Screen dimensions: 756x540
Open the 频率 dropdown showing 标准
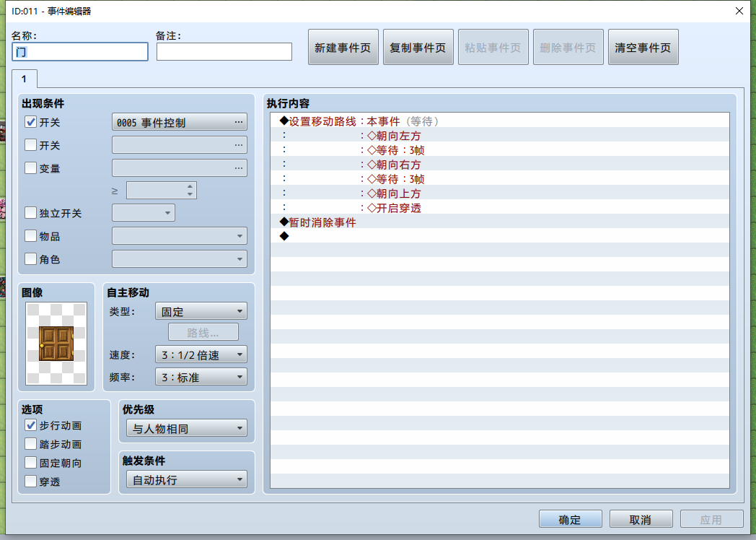click(x=201, y=377)
